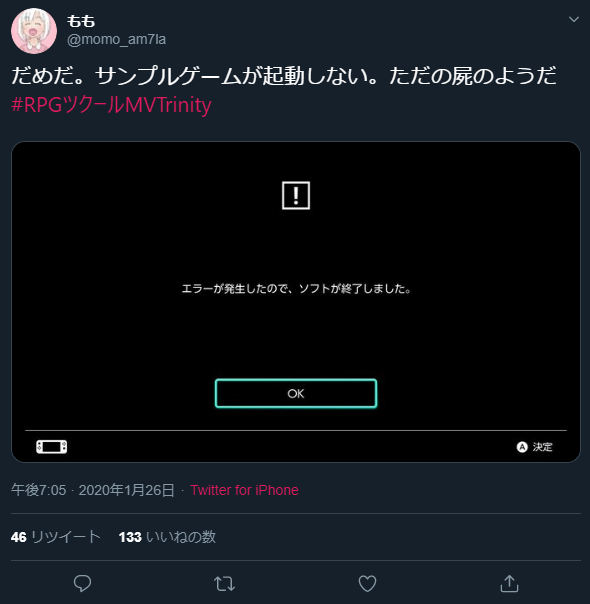Open the 午後7:05 2020年1月26日 timestamp
This screenshot has width=590, height=604.
coord(93,490)
